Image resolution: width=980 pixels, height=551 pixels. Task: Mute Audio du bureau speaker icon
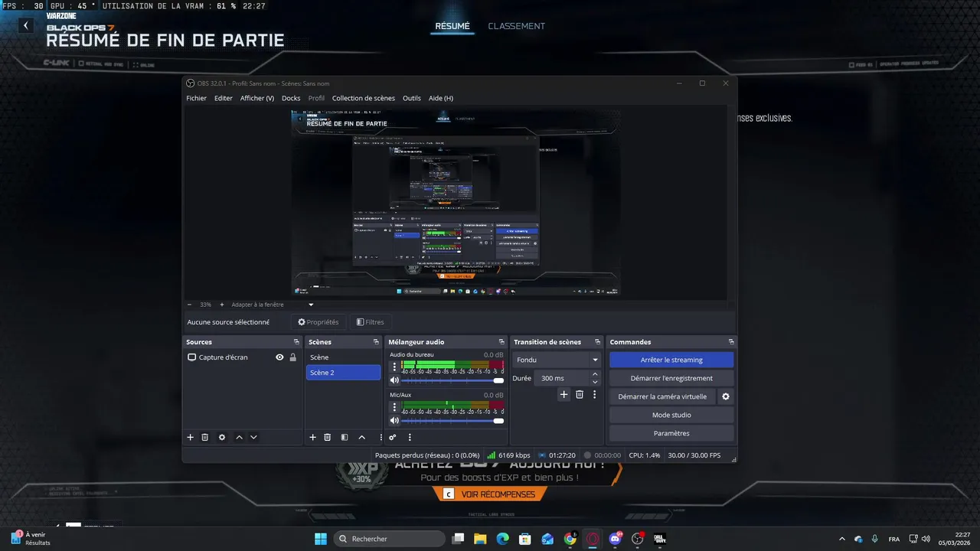[x=394, y=380]
